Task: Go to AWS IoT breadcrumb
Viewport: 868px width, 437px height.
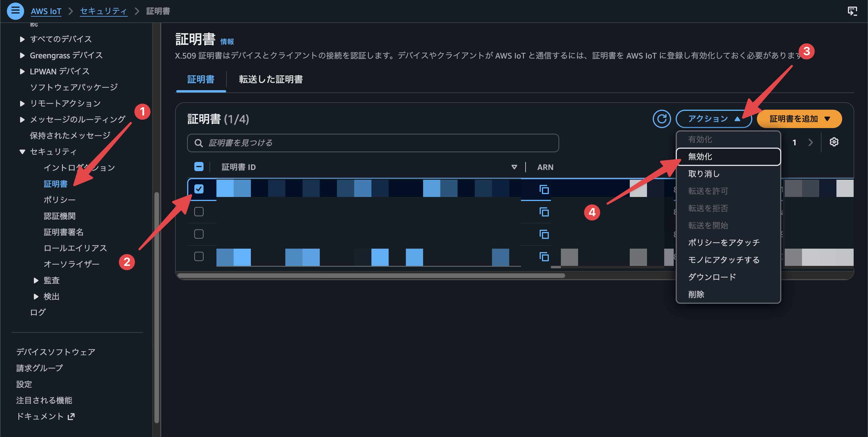Action: pyautogui.click(x=46, y=11)
